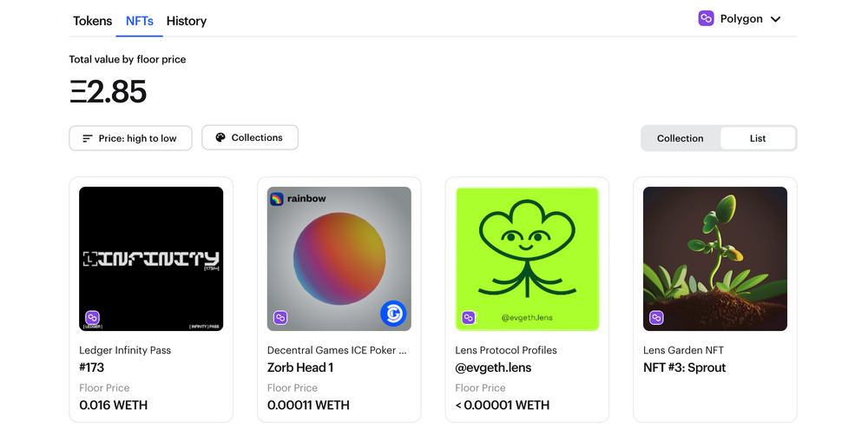This screenshot has height=437, width=868.
Task: Open the Tokens tab
Action: click(92, 21)
